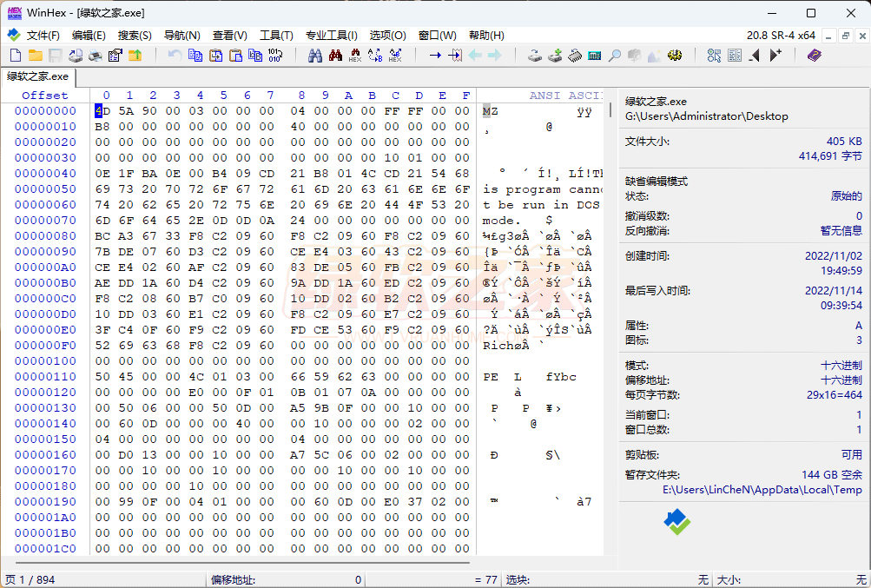The image size is (871, 588).
Task: Click the ANSI ASCII column header
Action: [x=565, y=96]
